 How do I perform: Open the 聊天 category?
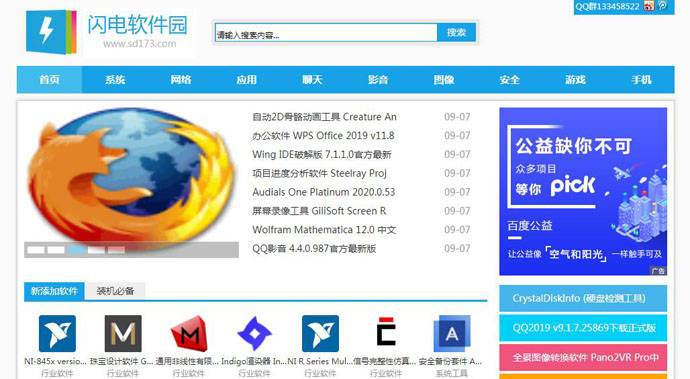click(x=312, y=80)
